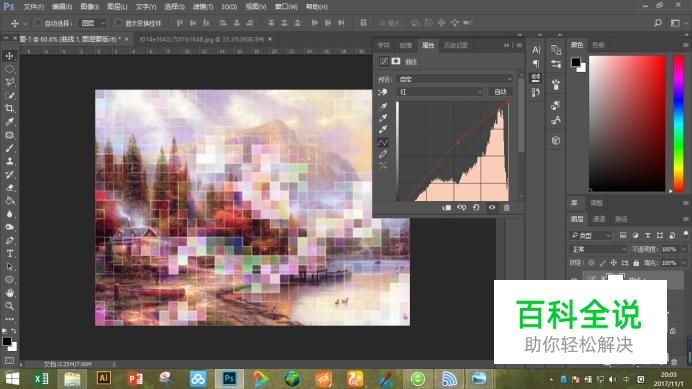Click the red control point on the curve
692x389 pixels.
(458, 142)
